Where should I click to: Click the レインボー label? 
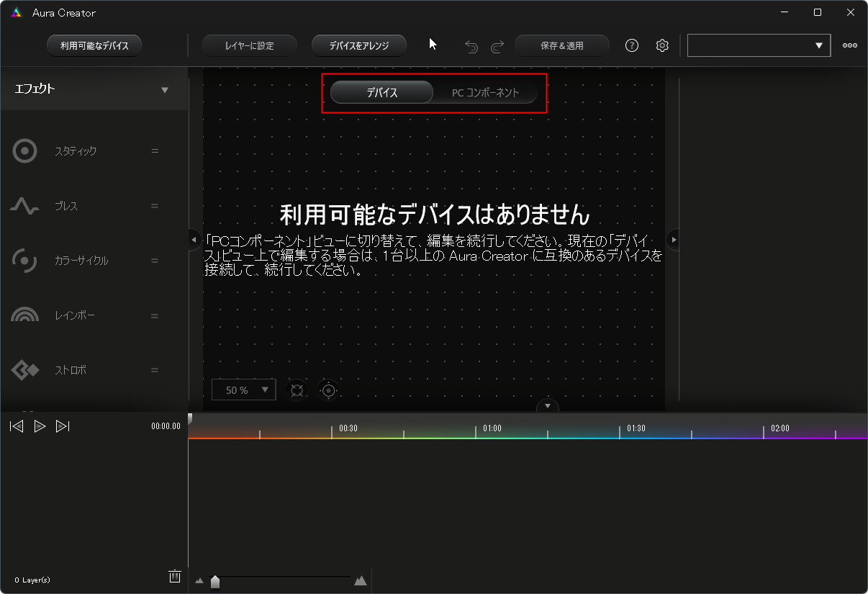pos(75,315)
